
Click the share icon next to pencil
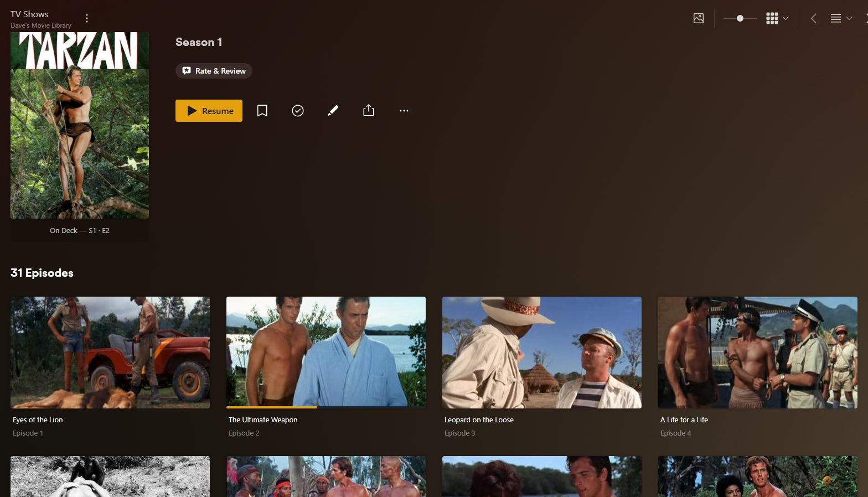click(369, 111)
